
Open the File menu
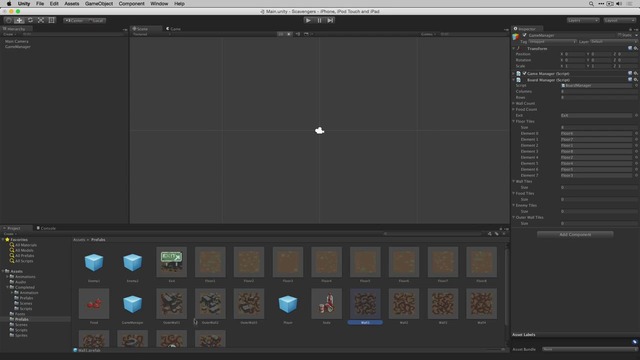(x=40, y=4)
